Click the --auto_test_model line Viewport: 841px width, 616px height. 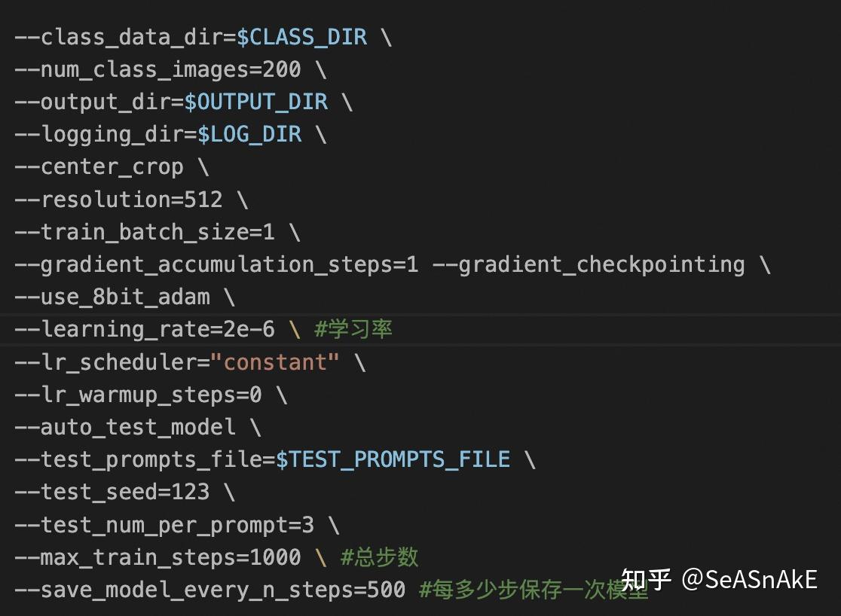pyautogui.click(x=124, y=427)
